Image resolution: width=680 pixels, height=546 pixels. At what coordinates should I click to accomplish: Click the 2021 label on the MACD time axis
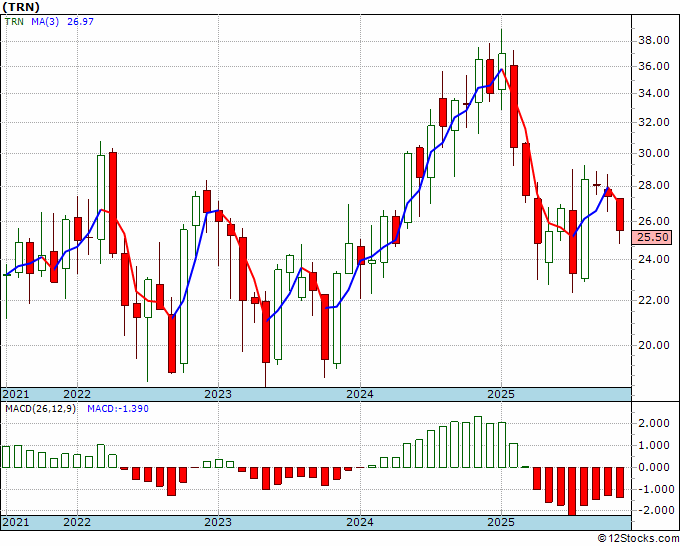pos(16,522)
